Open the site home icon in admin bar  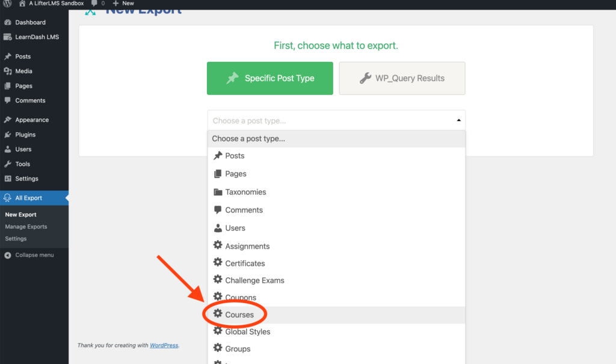point(22,3)
